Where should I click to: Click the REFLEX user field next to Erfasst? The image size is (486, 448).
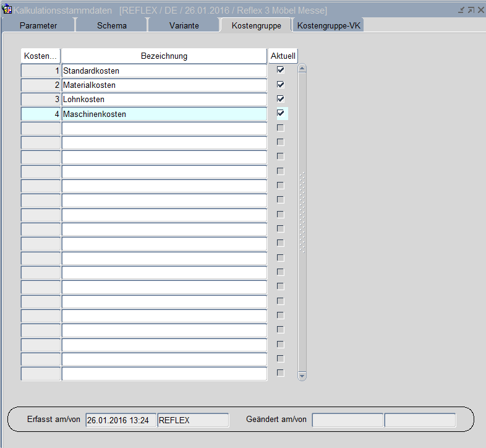193,420
